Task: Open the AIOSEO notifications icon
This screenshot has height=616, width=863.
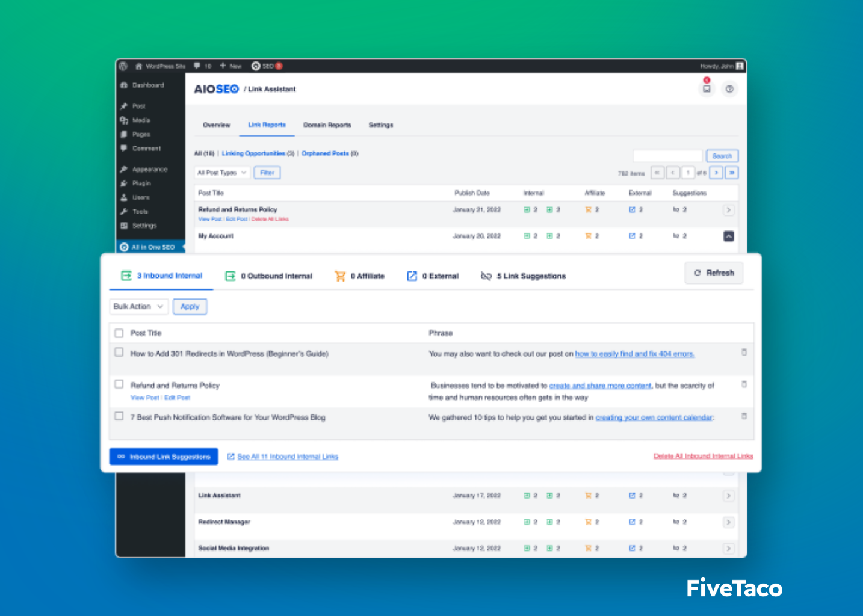Action: [707, 88]
